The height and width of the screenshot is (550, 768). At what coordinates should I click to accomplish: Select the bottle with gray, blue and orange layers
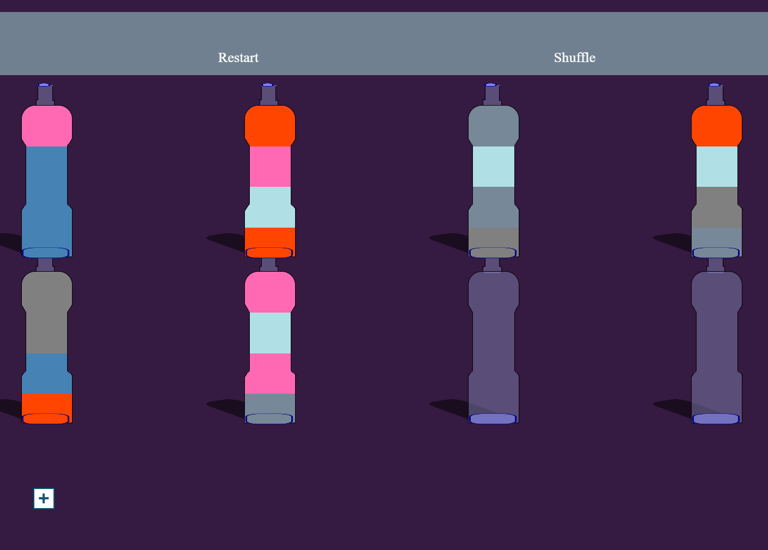click(x=47, y=341)
